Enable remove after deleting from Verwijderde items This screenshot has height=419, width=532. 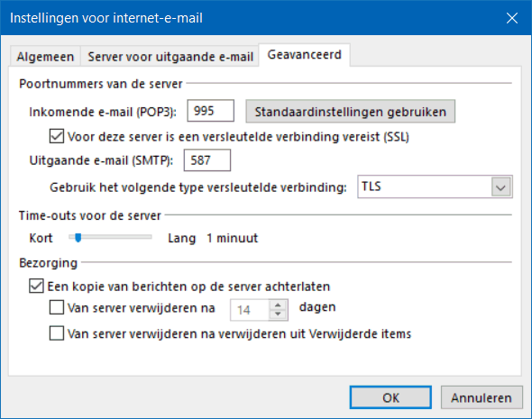tap(56, 333)
